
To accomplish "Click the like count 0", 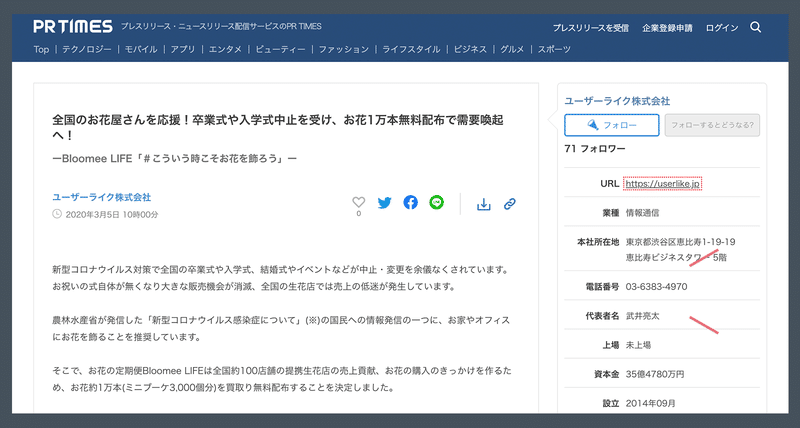I will [x=359, y=214].
